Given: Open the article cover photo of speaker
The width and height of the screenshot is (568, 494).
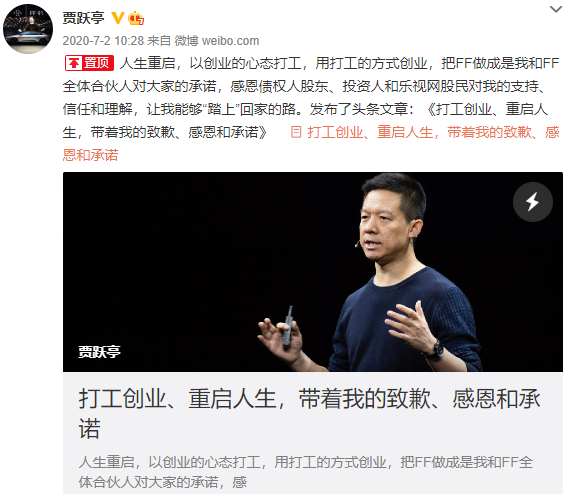Looking at the screenshot, I should tap(313, 272).
